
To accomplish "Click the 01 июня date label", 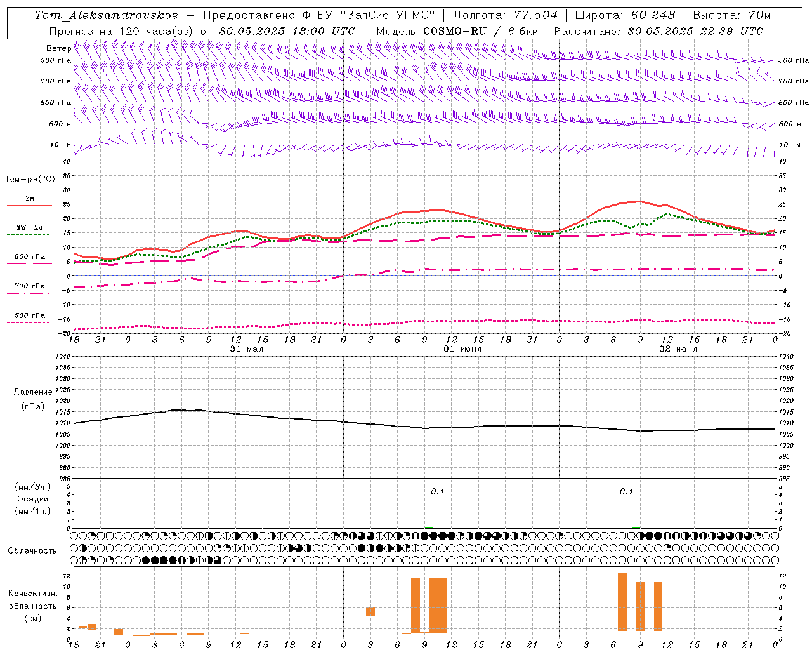I will click(462, 349).
